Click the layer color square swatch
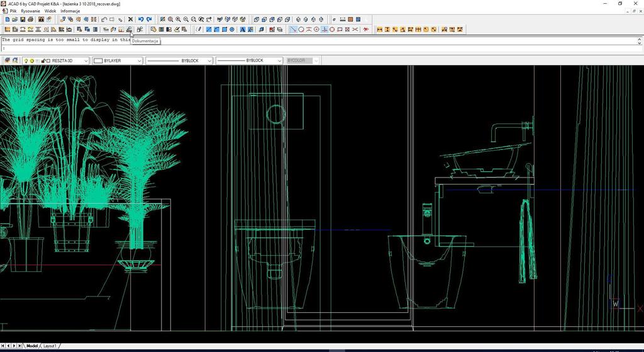 (48, 60)
